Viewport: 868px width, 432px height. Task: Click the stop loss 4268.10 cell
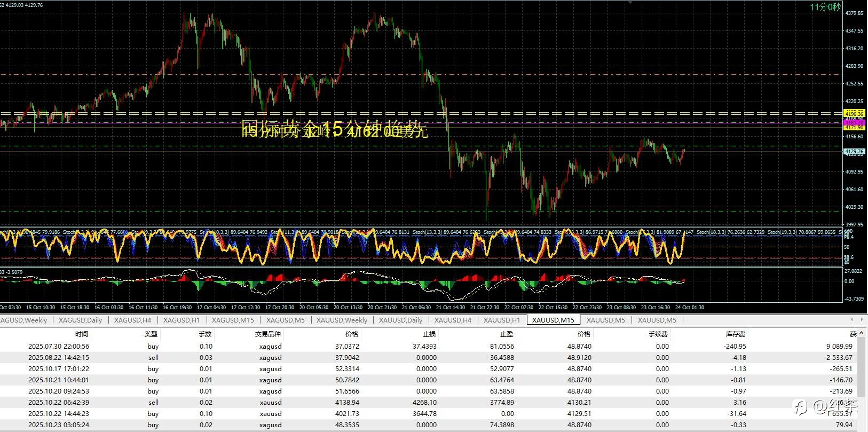(424, 402)
